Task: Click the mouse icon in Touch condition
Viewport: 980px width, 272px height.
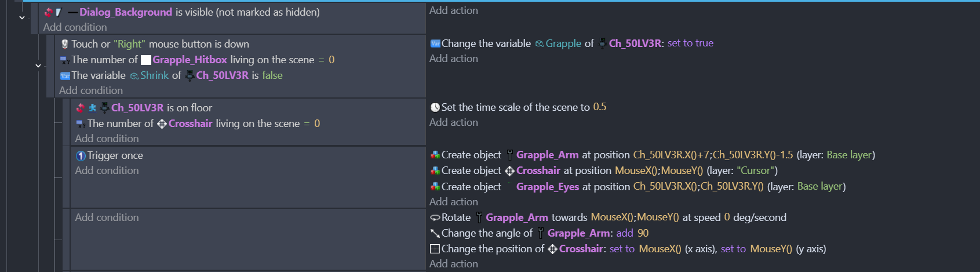Action: click(65, 44)
